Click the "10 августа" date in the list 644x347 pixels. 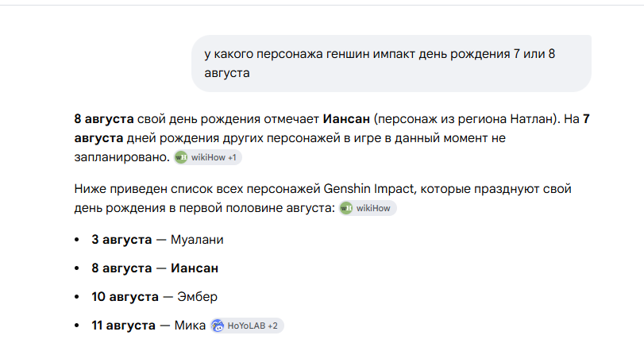coord(125,297)
